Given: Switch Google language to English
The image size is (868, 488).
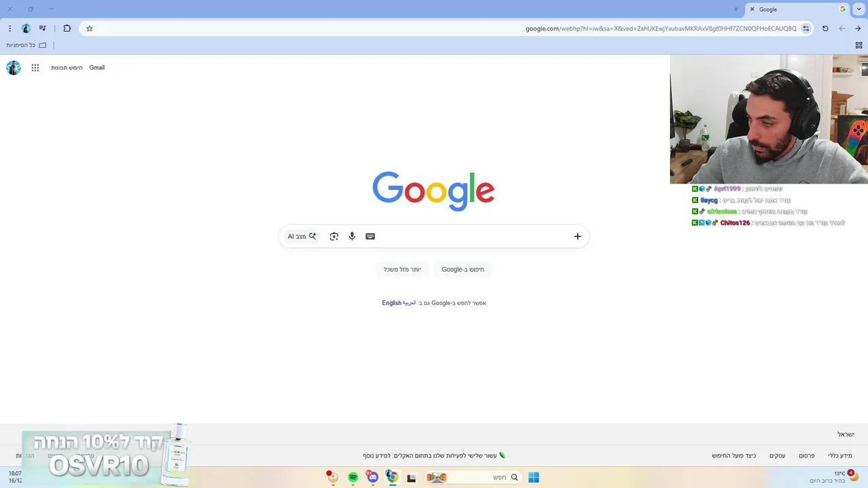Looking at the screenshot, I should (x=391, y=303).
